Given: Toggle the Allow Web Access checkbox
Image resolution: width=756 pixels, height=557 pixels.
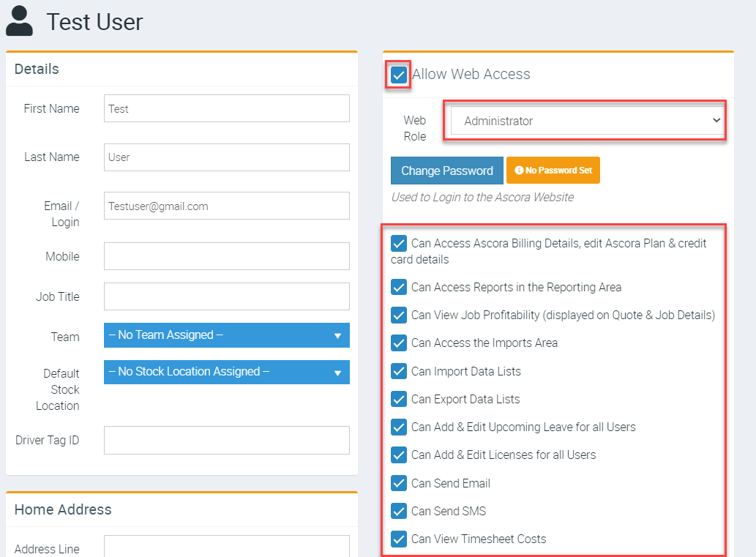Looking at the screenshot, I should (x=399, y=75).
